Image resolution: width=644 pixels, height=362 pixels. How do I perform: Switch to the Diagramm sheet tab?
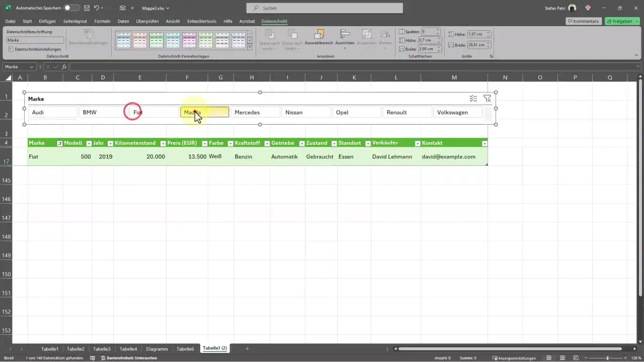pos(156,348)
